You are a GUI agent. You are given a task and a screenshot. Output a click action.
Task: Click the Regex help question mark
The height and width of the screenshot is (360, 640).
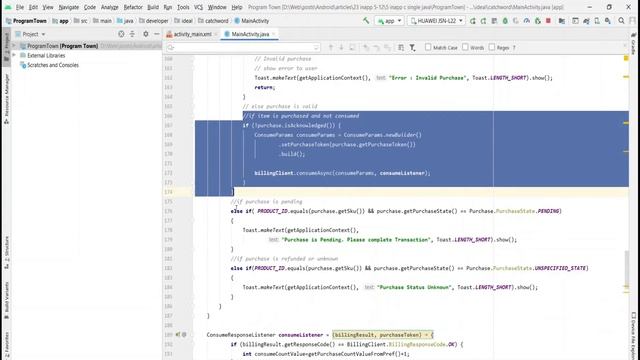coord(514,48)
